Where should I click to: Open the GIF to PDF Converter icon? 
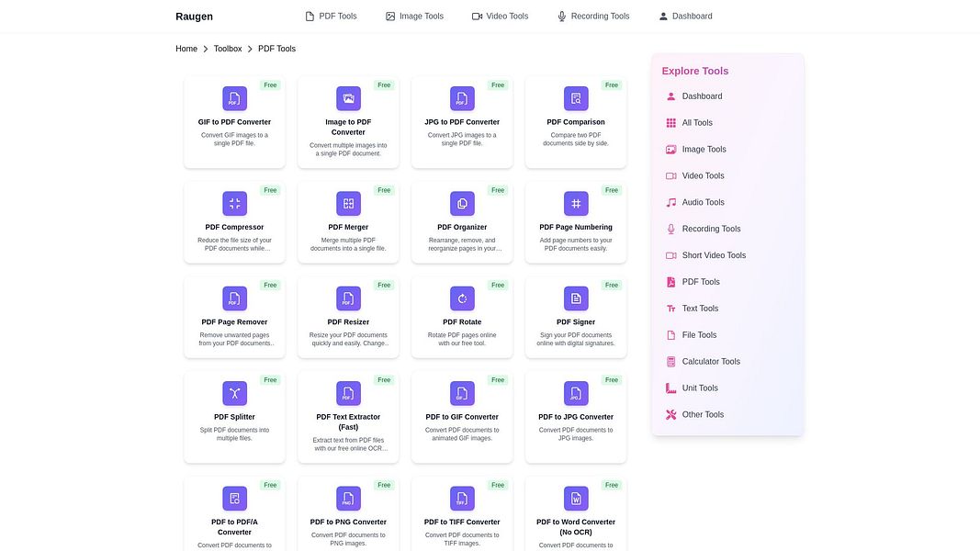tap(234, 98)
